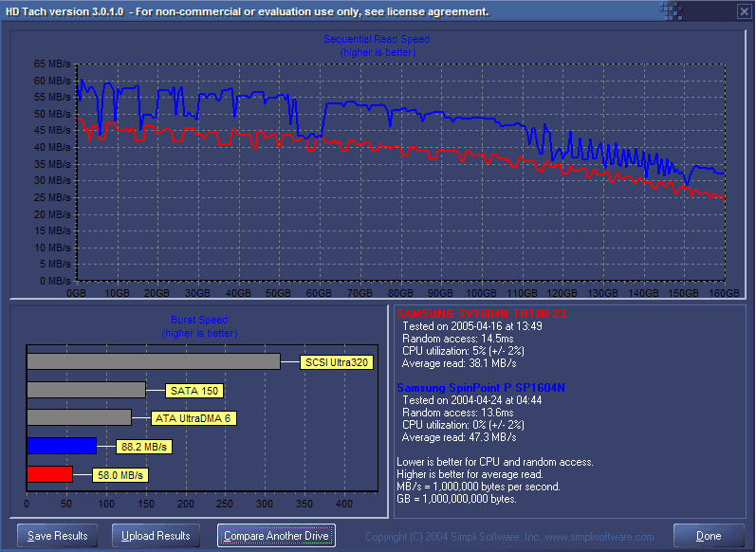The width and height of the screenshot is (756, 552).
Task: Click the 400 burst axis label
Action: (x=343, y=505)
